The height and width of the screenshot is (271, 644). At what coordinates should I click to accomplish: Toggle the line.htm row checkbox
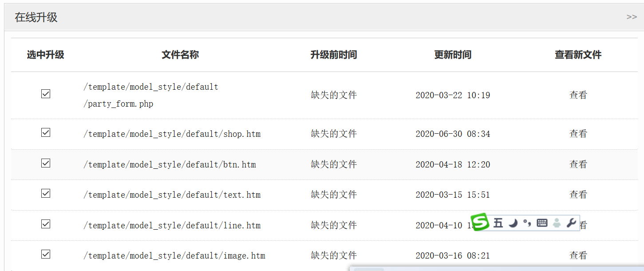pyautogui.click(x=46, y=224)
